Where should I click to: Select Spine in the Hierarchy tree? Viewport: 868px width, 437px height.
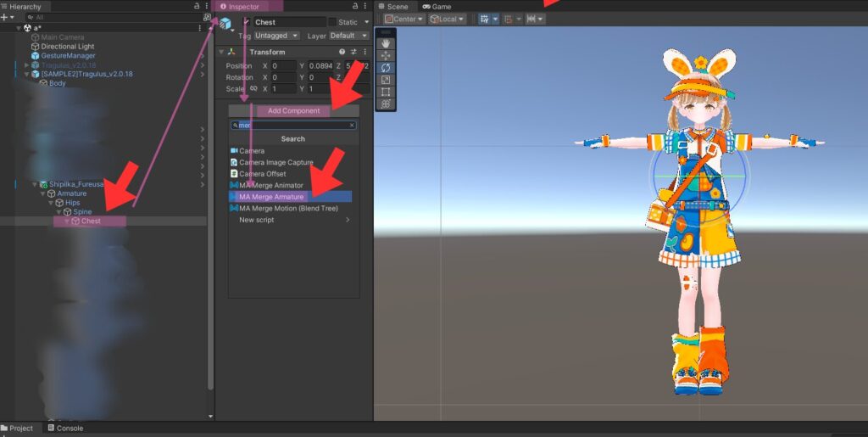click(82, 212)
